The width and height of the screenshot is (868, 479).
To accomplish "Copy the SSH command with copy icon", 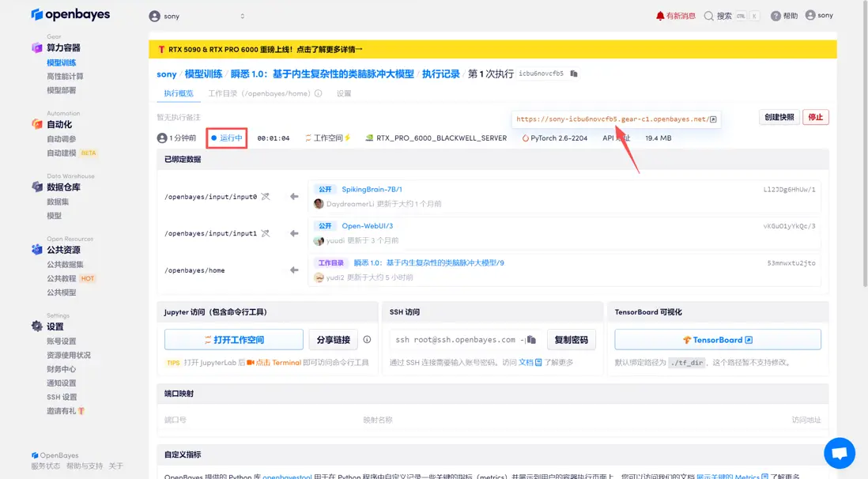I will 532,339.
